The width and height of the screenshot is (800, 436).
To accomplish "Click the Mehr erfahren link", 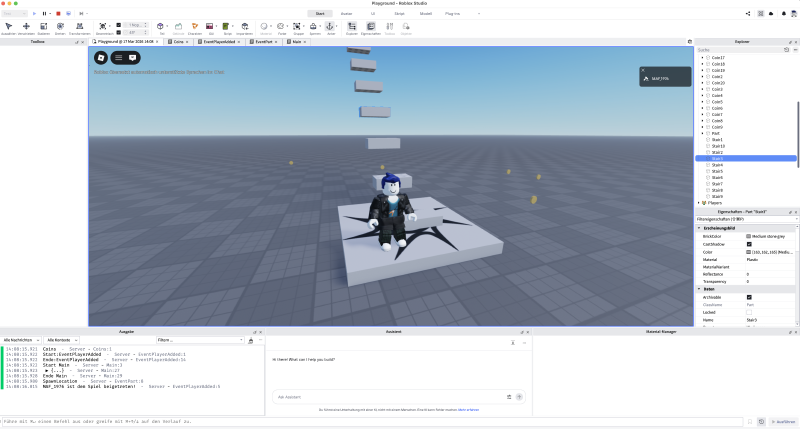I will [x=468, y=410].
